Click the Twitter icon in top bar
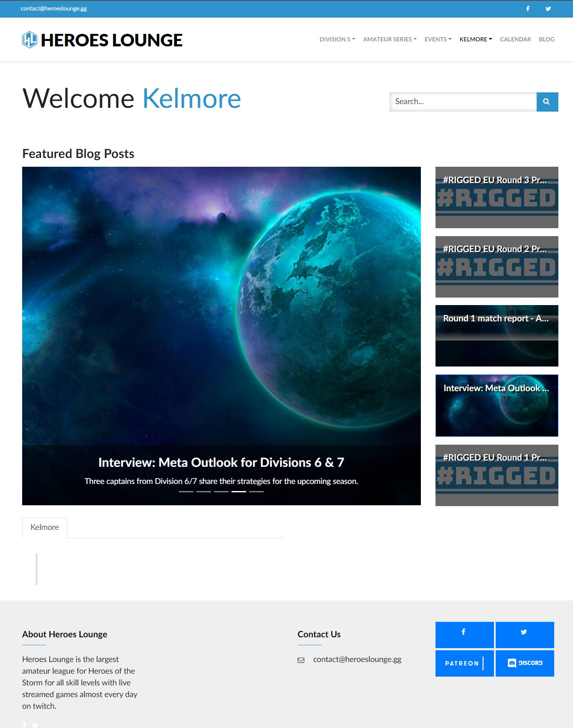Image resolution: width=573 pixels, height=728 pixels. pyautogui.click(x=548, y=9)
